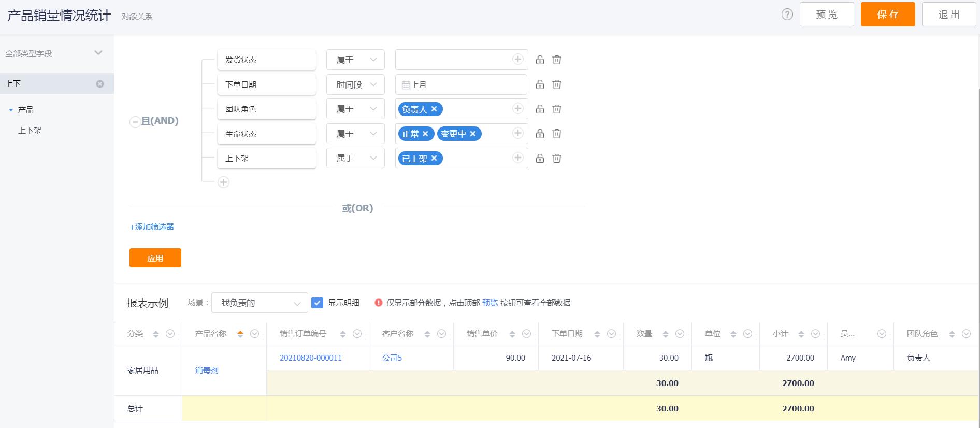The height and width of the screenshot is (428, 980).
Task: Open operator dropdown for 上下架 filter
Action: coord(355,158)
